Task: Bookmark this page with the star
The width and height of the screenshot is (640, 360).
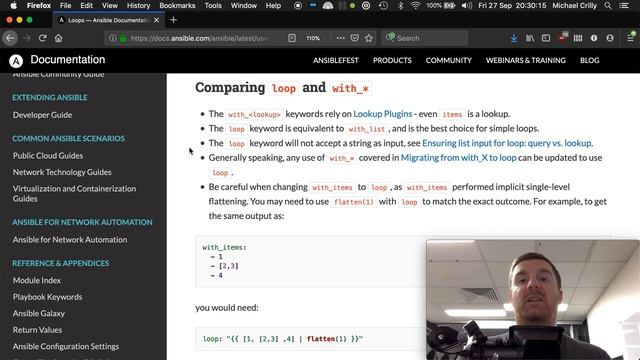Action: (369, 38)
